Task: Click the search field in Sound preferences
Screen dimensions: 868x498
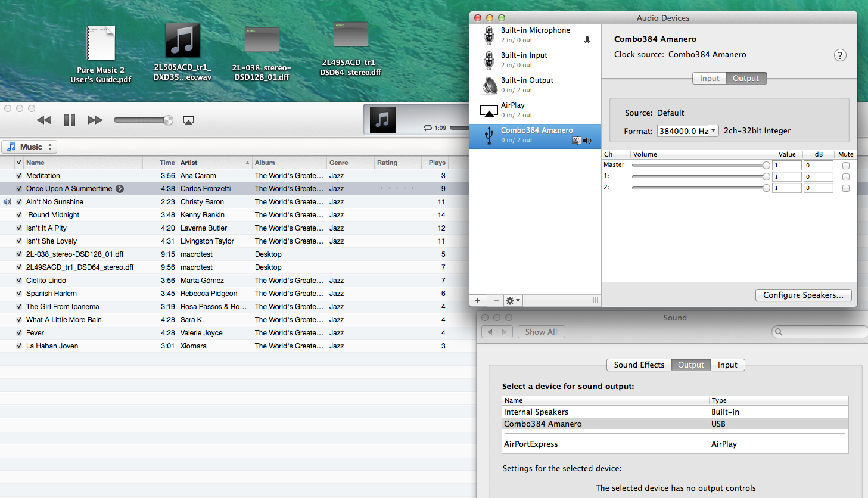Action: point(820,332)
